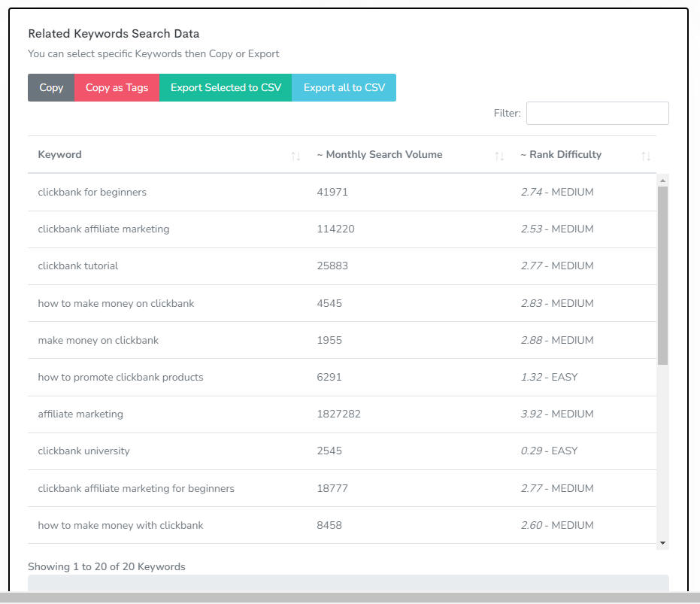This screenshot has width=700, height=604.
Task: Sort by Keyword column arrows
Action: tap(295, 156)
